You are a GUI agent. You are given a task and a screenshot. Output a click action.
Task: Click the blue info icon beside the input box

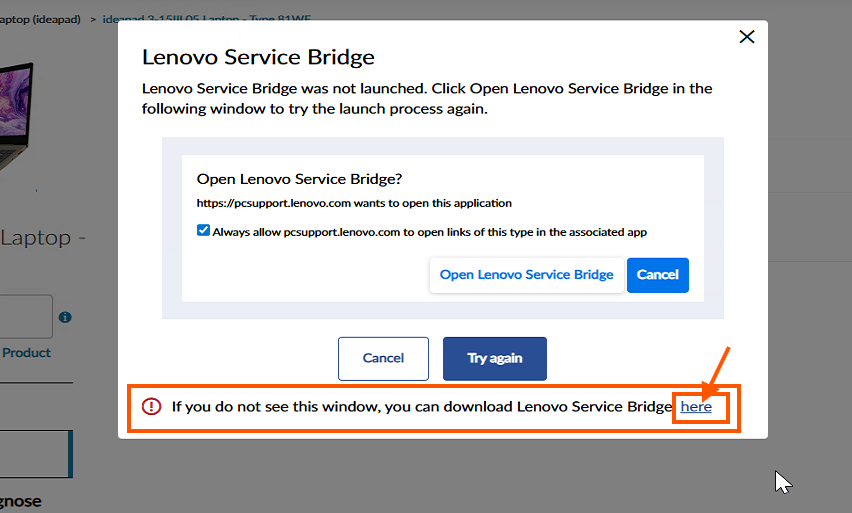(65, 317)
